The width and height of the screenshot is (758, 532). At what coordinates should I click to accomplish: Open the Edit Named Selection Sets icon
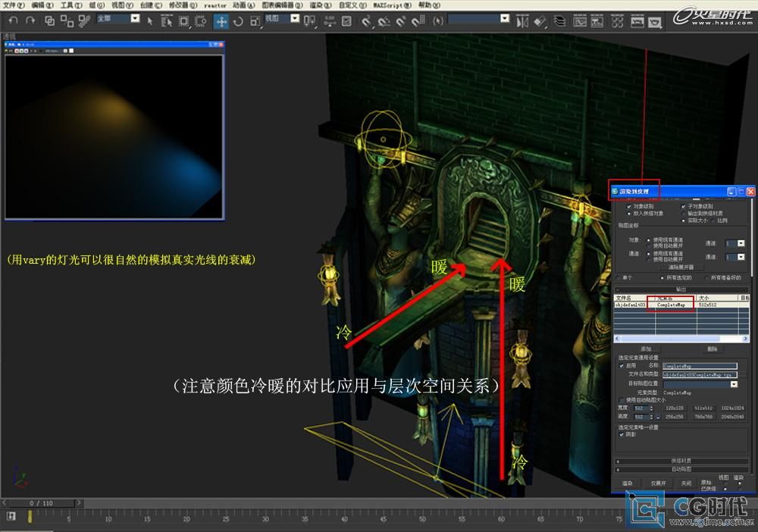438,20
